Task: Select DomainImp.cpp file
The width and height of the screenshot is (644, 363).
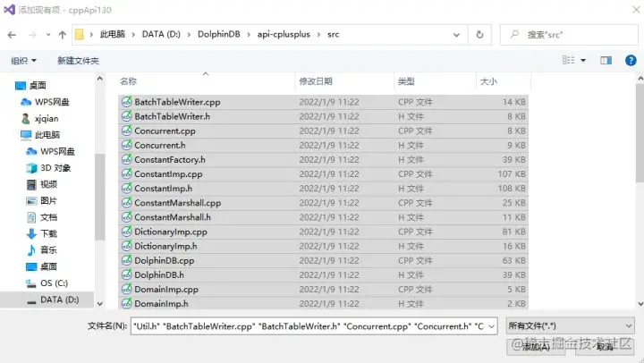Action: tap(323, 290)
